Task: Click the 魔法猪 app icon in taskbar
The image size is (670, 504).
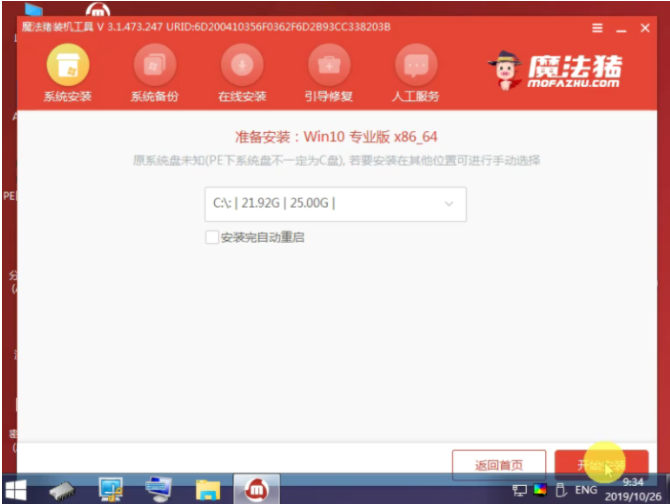Action: click(256, 491)
